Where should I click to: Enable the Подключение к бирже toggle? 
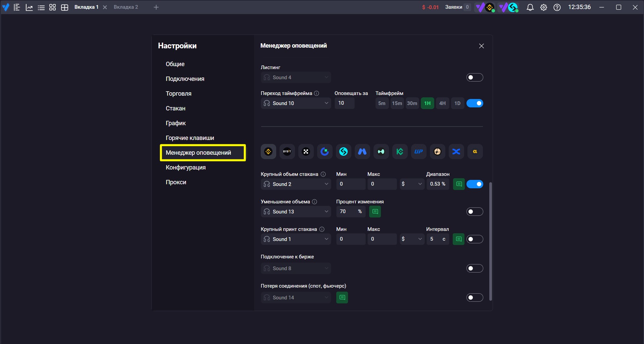pos(475,268)
